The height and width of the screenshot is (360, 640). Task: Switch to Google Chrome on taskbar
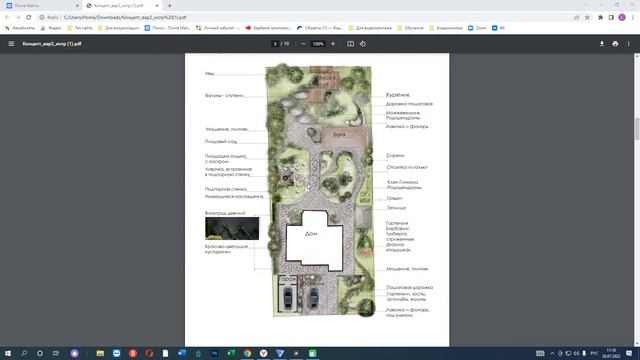coord(247,353)
